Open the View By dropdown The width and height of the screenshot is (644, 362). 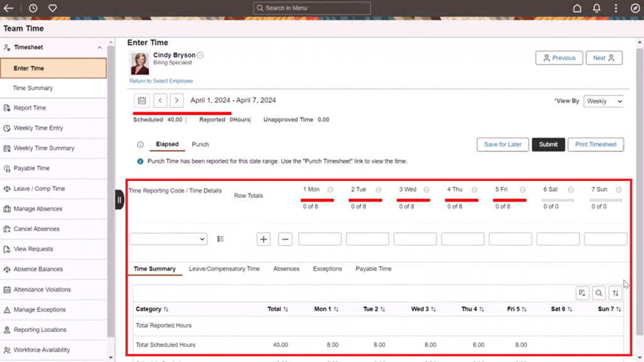[603, 101]
